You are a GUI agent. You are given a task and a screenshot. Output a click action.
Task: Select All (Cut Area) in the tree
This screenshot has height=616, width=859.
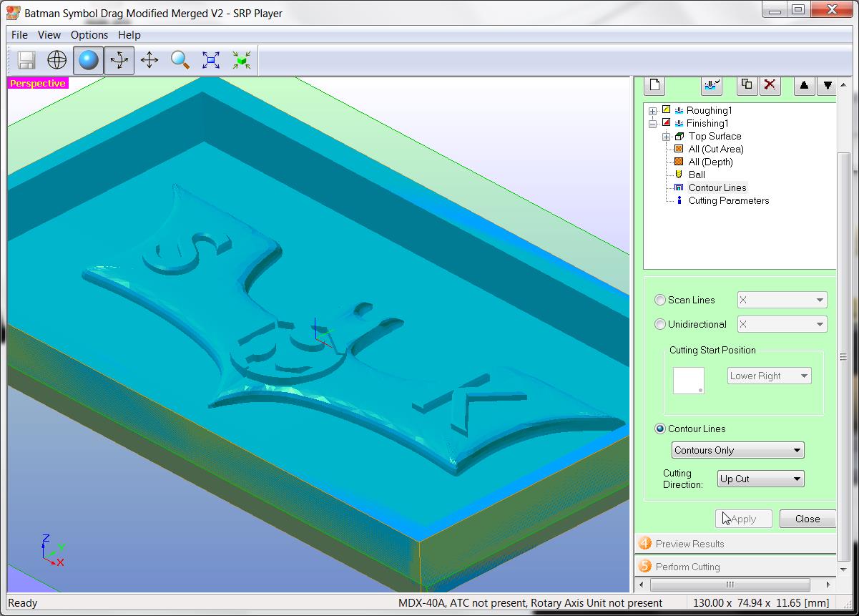[716, 149]
